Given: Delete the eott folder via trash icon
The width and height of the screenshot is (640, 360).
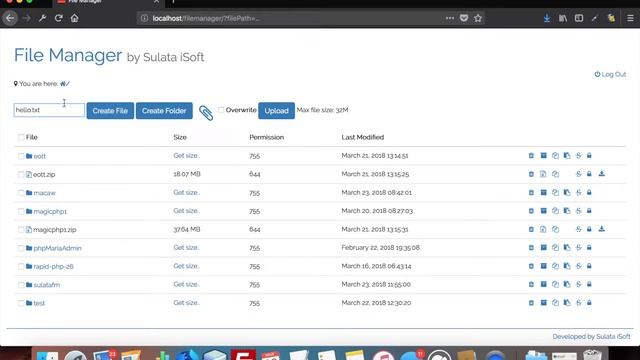Looking at the screenshot, I should [x=531, y=156].
